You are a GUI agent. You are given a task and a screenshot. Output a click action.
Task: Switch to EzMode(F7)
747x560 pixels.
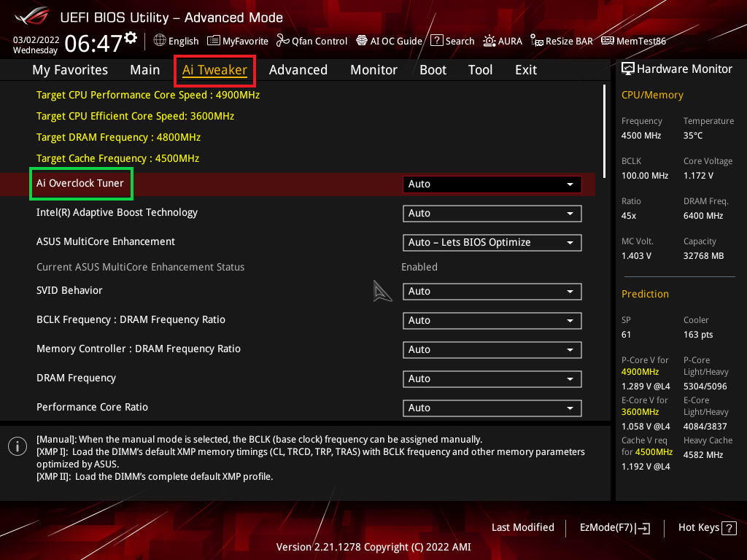614,528
